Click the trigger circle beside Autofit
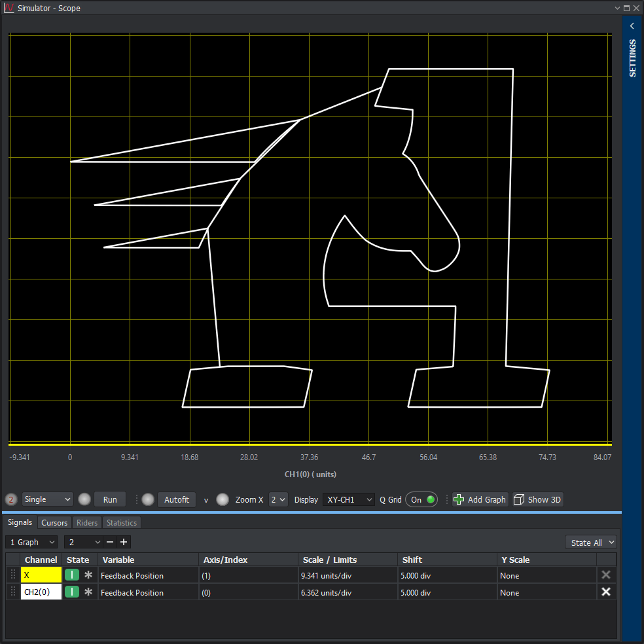This screenshot has height=644, width=644. click(148, 499)
